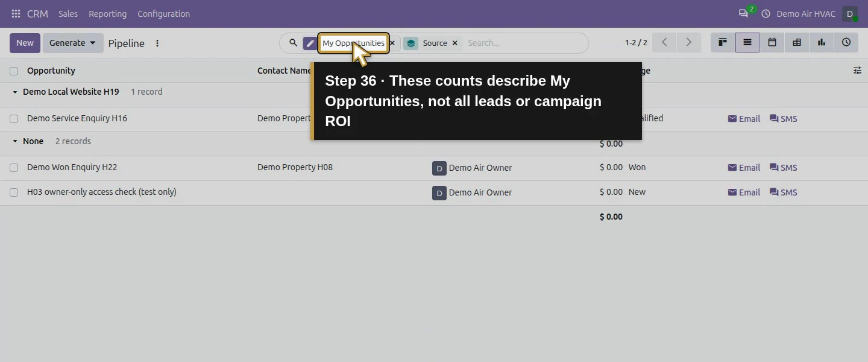Click the Demo Air HVAC company name
868x362 pixels.
click(806, 14)
